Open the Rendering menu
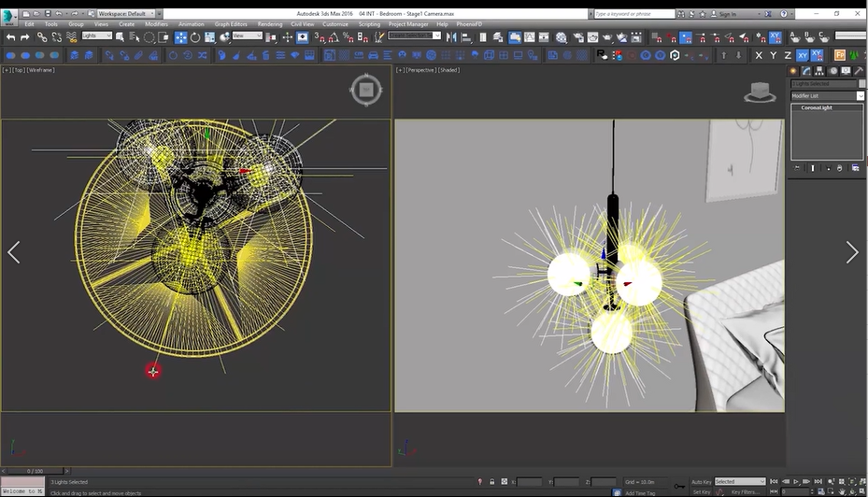The width and height of the screenshot is (868, 497). click(x=270, y=24)
